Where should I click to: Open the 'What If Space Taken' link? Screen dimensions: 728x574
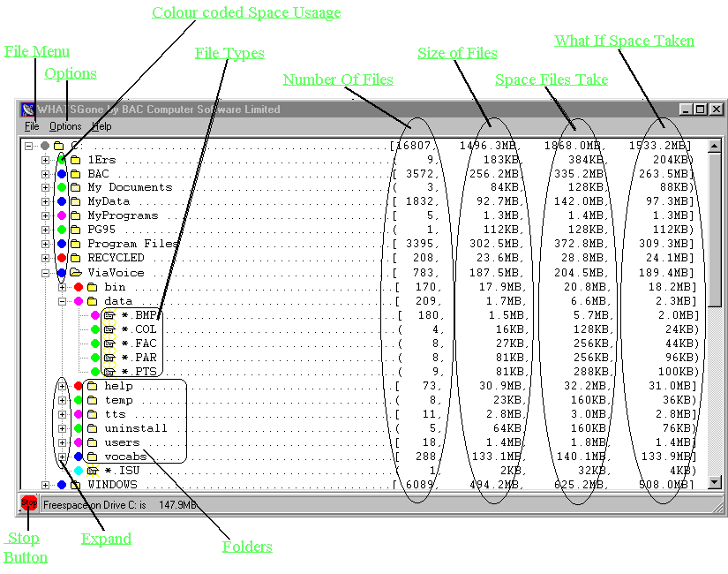pos(624,41)
